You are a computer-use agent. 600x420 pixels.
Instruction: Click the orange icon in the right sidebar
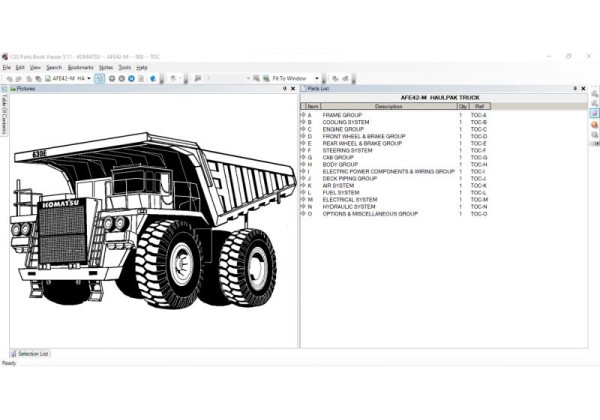pyautogui.click(x=594, y=124)
